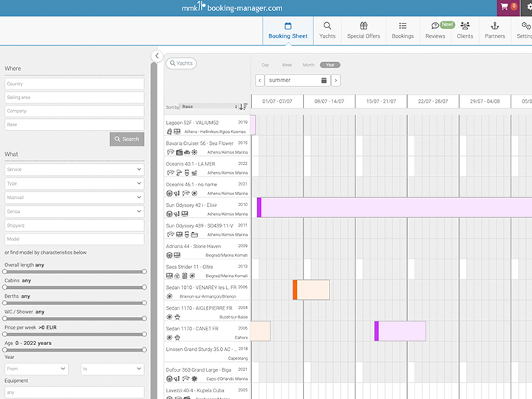Screen dimensions: 532x399
Task: Click the Shipyard input field
Action: 75,225
